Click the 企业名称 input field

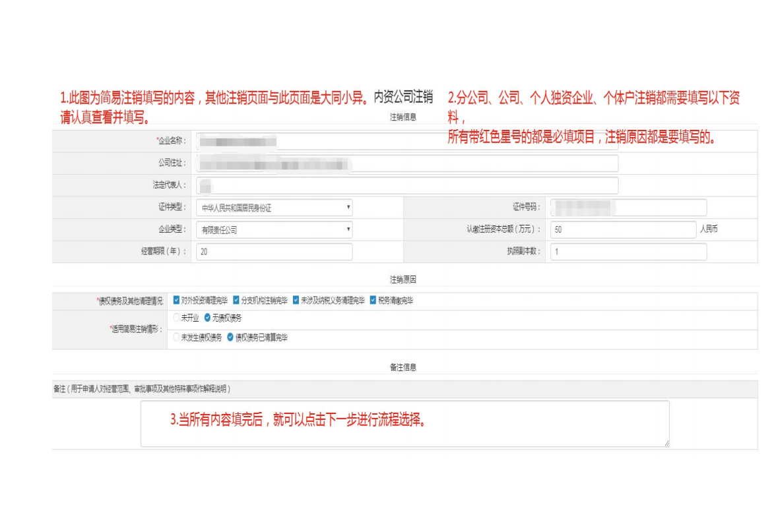[x=406, y=141]
